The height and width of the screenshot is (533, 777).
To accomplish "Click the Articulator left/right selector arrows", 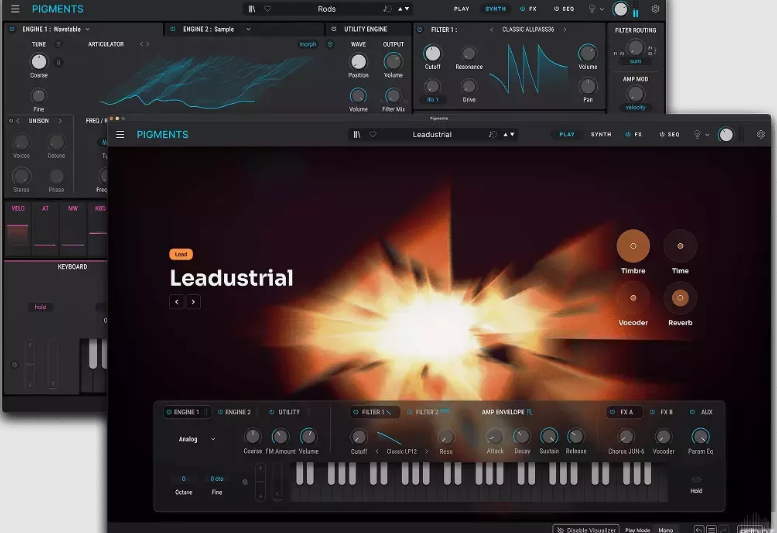I will point(144,44).
